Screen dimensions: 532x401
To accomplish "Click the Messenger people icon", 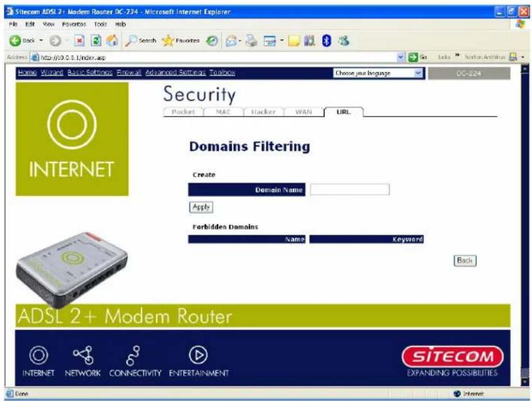I will (343, 41).
